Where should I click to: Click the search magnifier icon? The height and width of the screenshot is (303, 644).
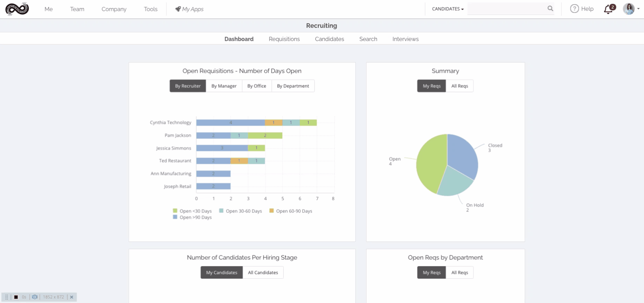pyautogui.click(x=550, y=8)
